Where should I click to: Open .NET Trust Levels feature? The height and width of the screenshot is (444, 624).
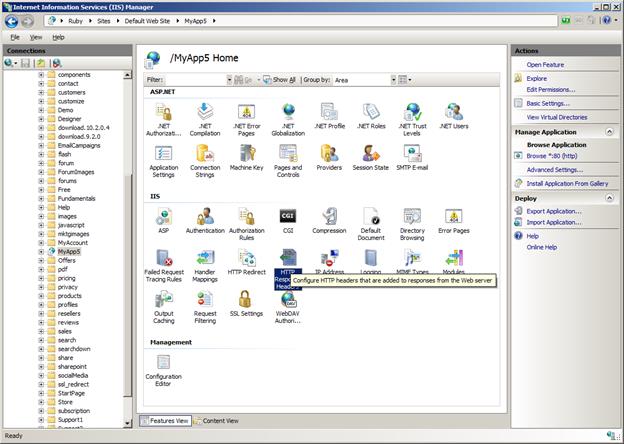pos(412,119)
